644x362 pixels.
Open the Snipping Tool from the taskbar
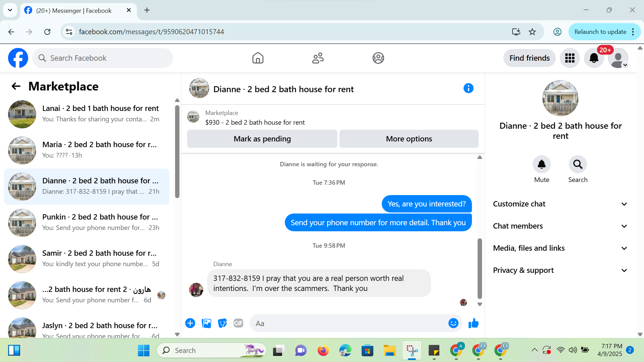point(412,350)
